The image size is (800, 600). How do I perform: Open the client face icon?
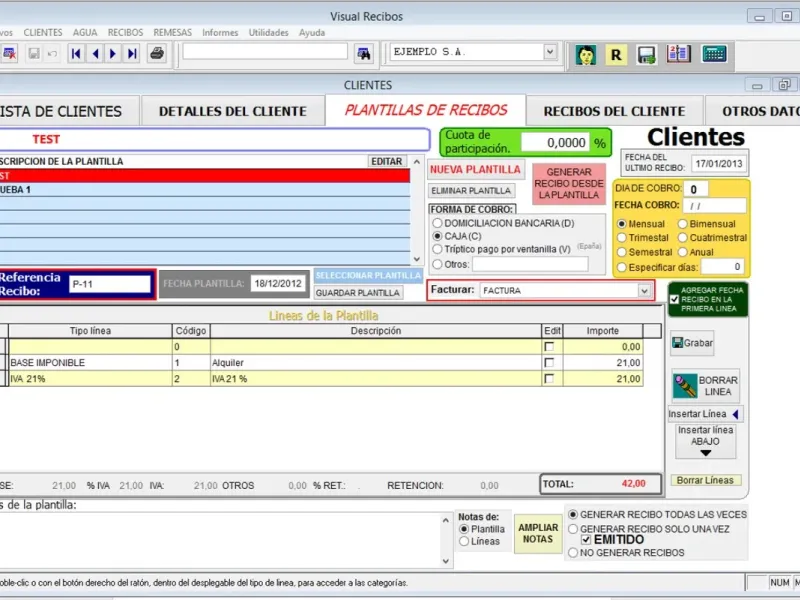[x=586, y=54]
